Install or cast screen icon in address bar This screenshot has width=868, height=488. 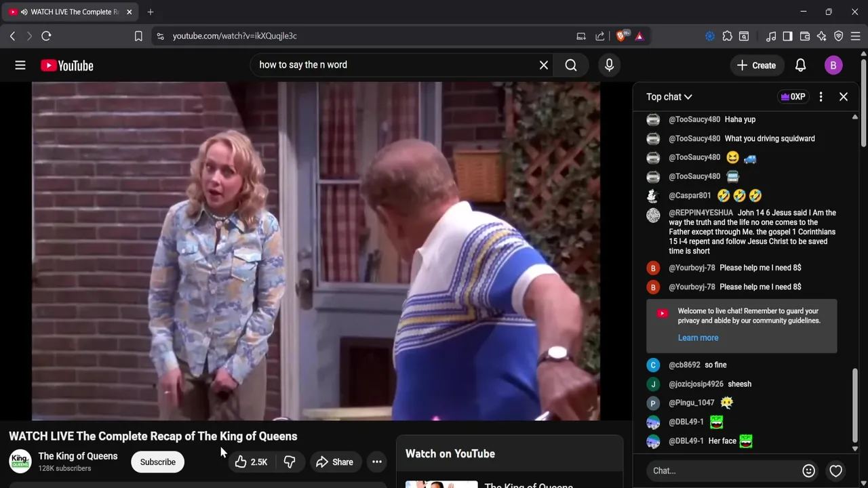point(581,36)
